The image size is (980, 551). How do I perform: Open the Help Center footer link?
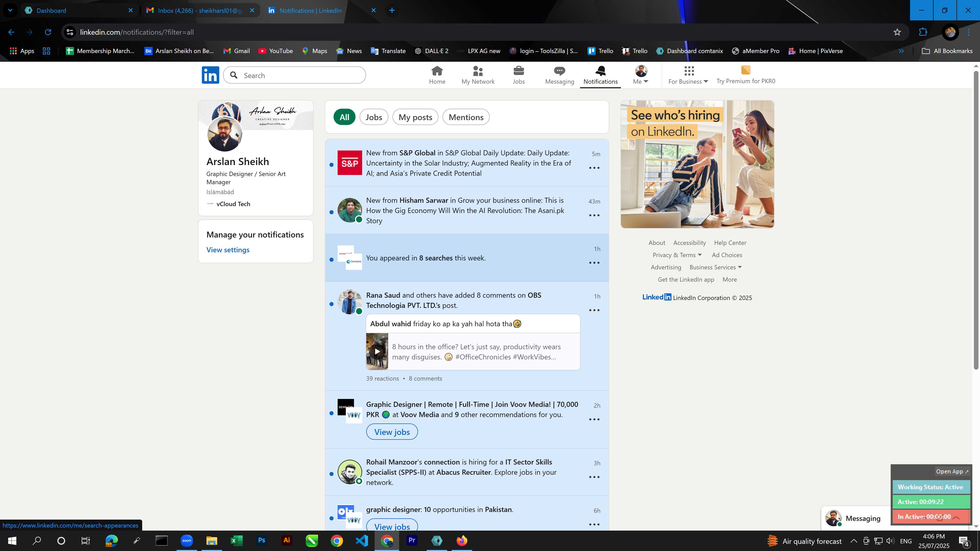click(730, 243)
